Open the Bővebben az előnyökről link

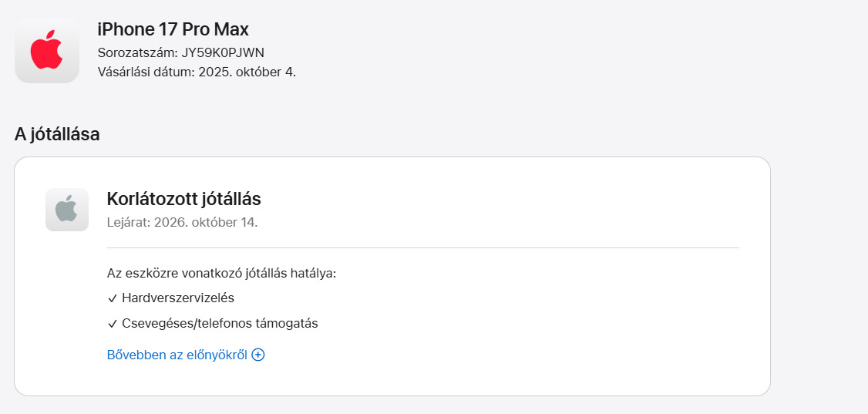coord(177,355)
